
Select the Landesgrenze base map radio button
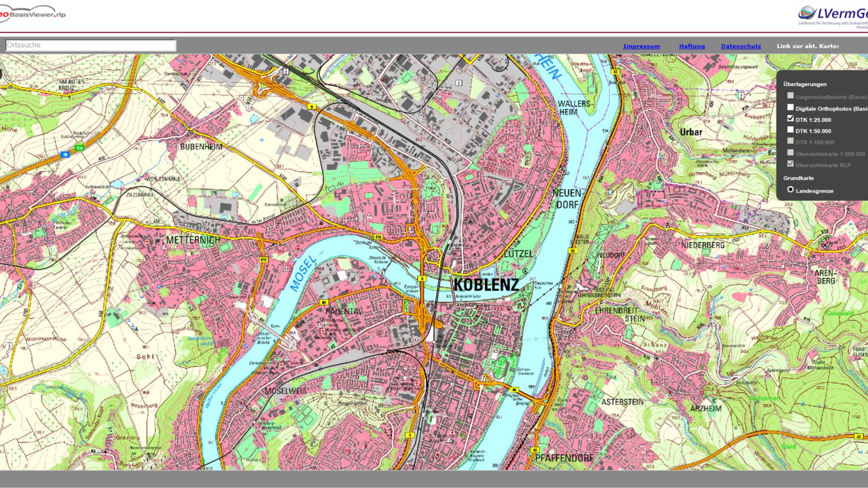[790, 190]
